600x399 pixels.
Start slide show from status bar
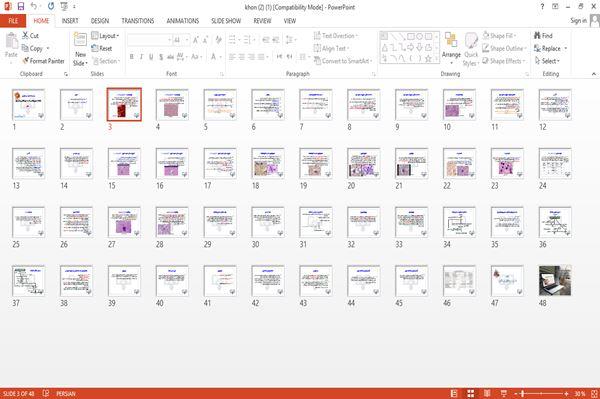pyautogui.click(x=504, y=393)
